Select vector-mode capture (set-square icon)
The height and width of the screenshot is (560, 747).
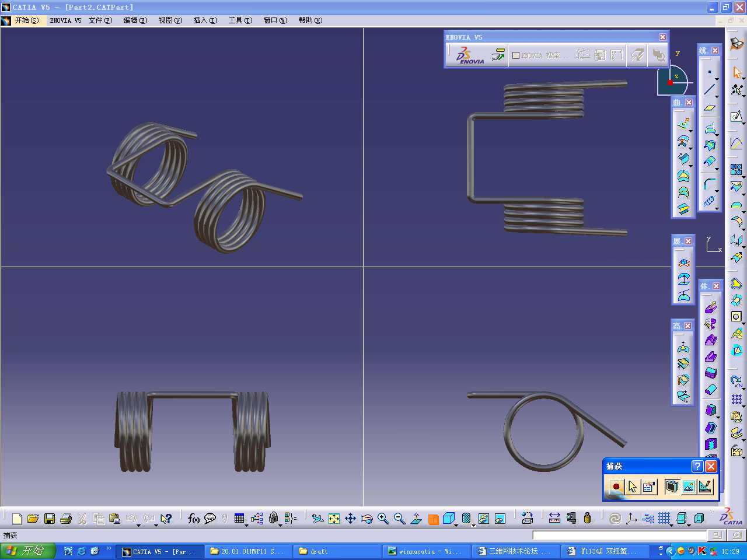(x=705, y=487)
